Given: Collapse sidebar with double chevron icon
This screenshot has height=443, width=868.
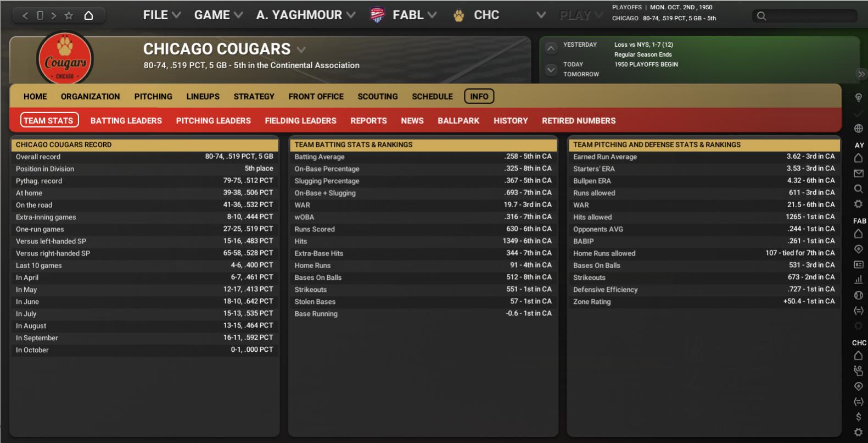Looking at the screenshot, I should (861, 74).
